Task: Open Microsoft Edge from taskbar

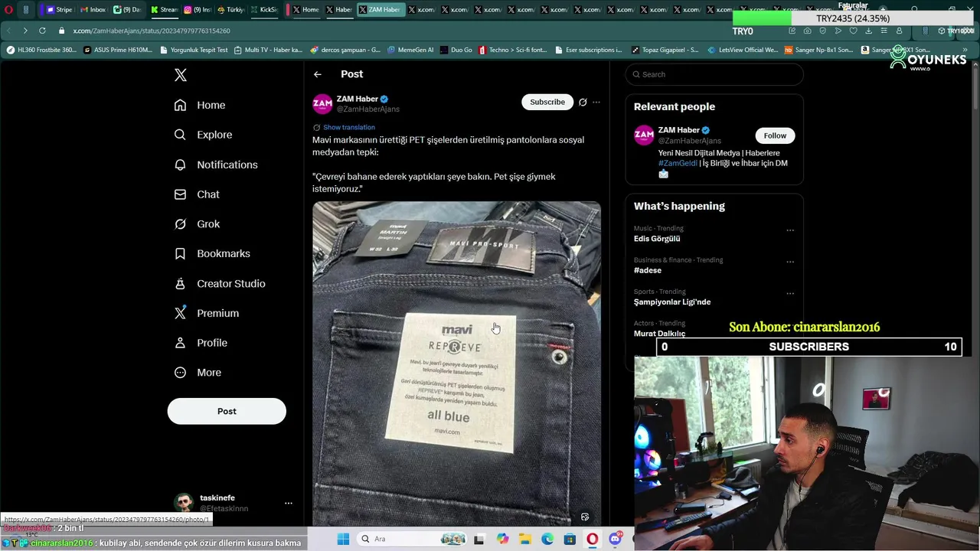Action: tap(547, 539)
